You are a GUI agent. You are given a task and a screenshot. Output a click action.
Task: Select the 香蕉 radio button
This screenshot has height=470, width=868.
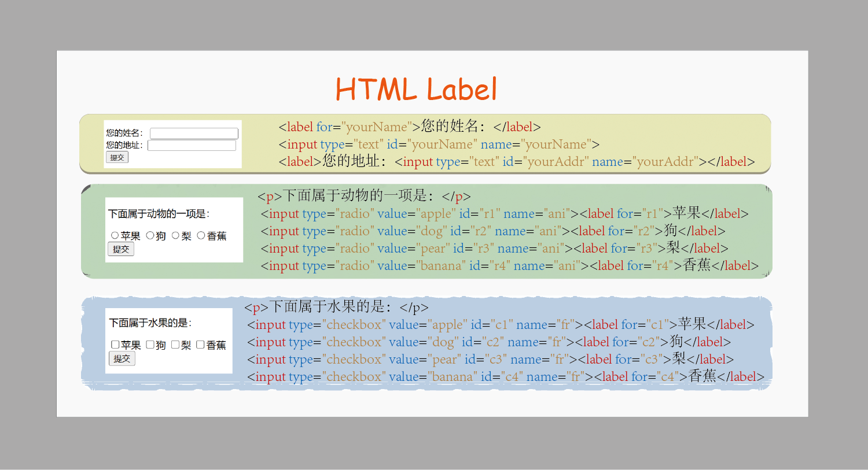[201, 235]
